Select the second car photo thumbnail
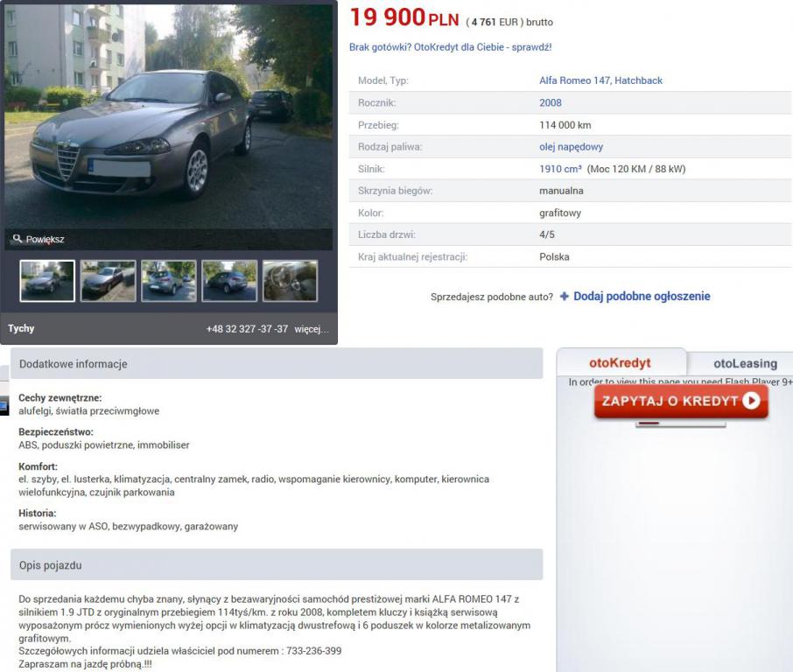Viewport: 793px width, 672px height. [x=108, y=281]
